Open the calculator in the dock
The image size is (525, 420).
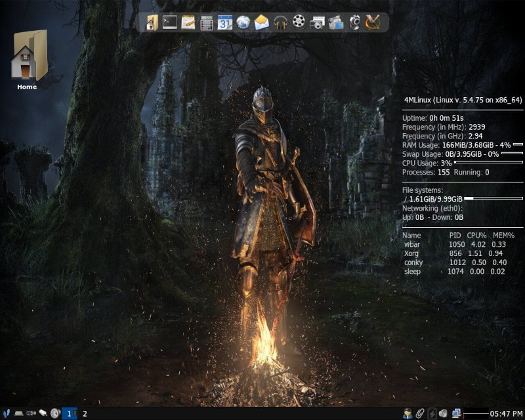207,22
